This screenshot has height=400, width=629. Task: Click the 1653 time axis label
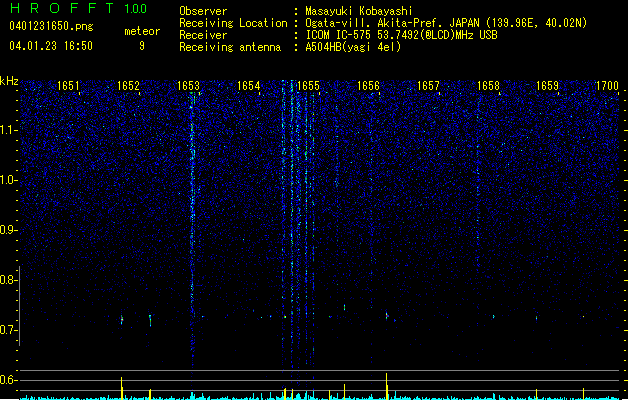[188, 85]
